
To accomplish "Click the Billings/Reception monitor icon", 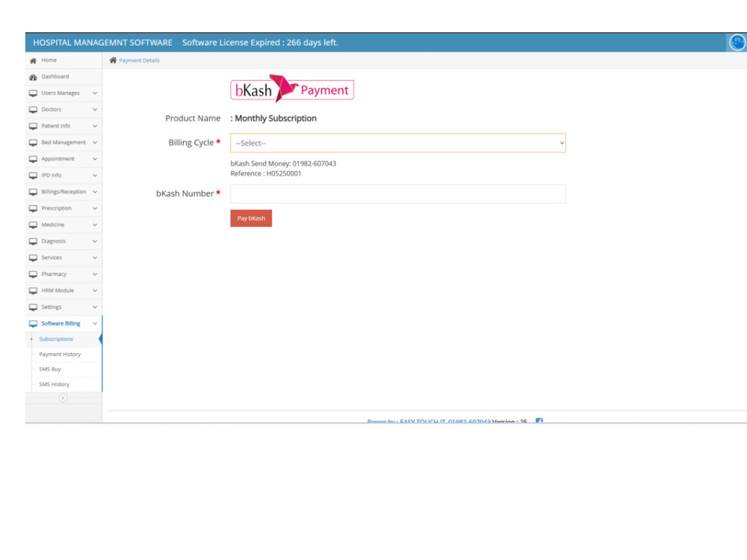I will pyautogui.click(x=33, y=192).
